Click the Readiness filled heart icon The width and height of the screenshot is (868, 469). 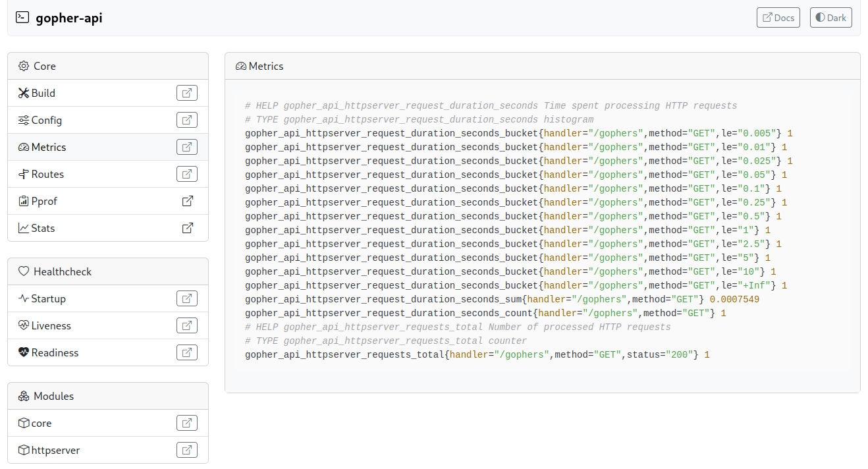click(x=24, y=352)
